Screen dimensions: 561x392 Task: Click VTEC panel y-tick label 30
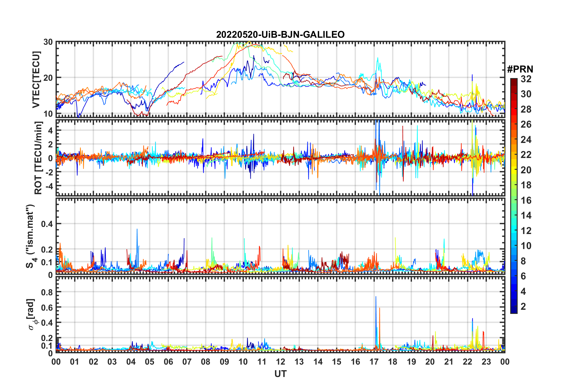(x=48, y=42)
